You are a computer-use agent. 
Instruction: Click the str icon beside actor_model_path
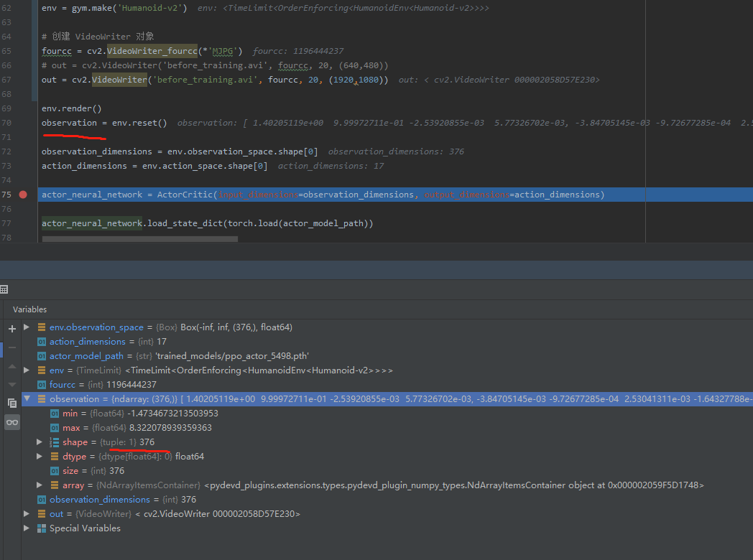[42, 356]
